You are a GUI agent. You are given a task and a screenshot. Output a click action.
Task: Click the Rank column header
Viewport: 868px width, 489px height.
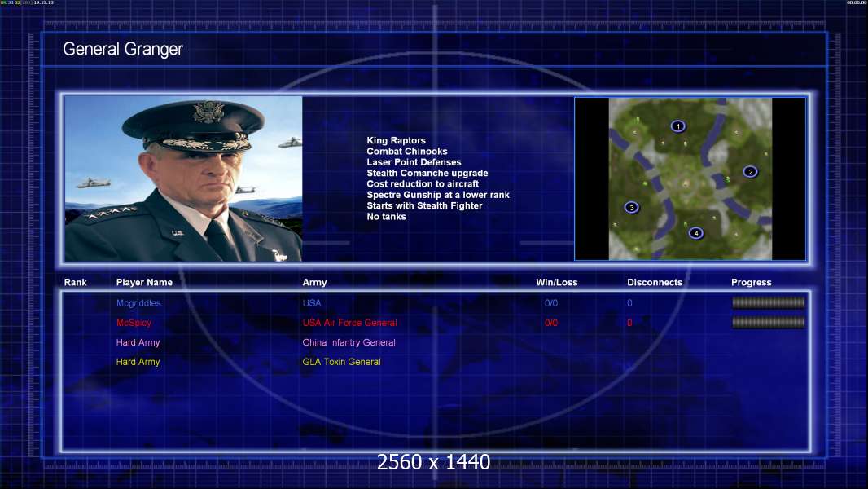point(75,283)
